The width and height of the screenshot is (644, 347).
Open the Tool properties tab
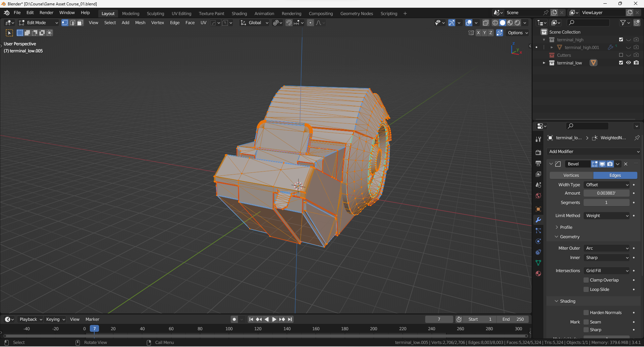coord(538,139)
